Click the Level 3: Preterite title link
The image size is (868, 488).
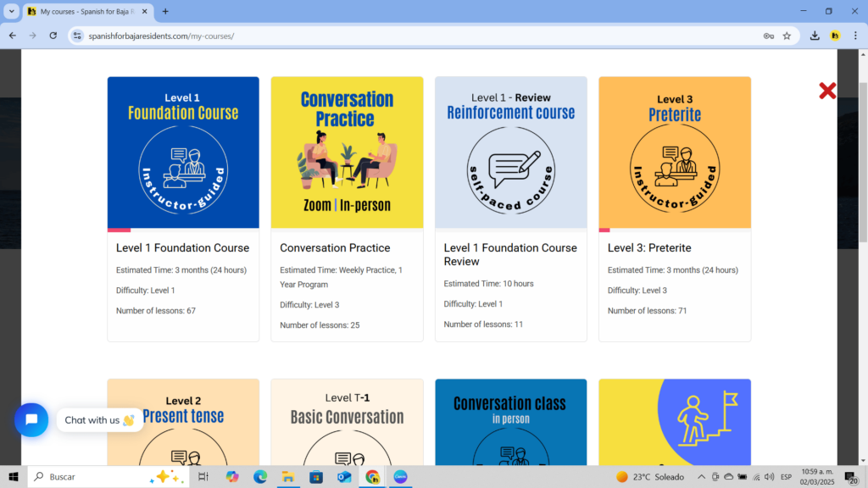[x=649, y=248]
